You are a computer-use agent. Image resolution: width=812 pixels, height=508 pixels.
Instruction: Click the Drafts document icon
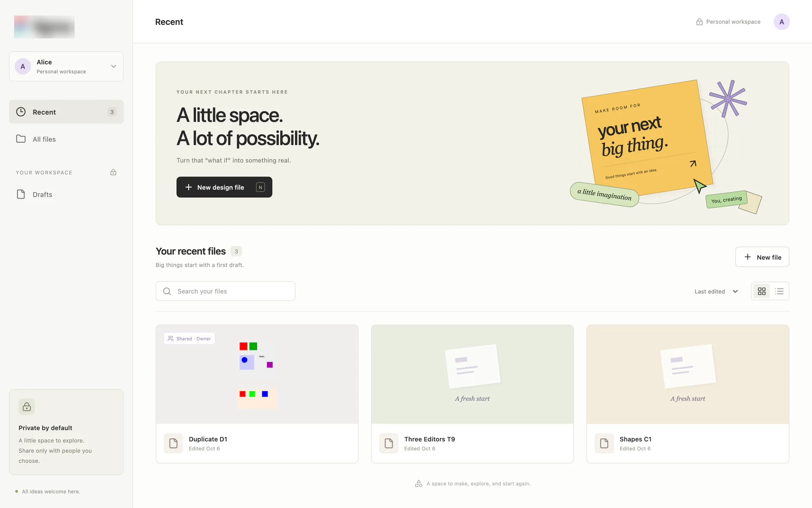click(21, 194)
